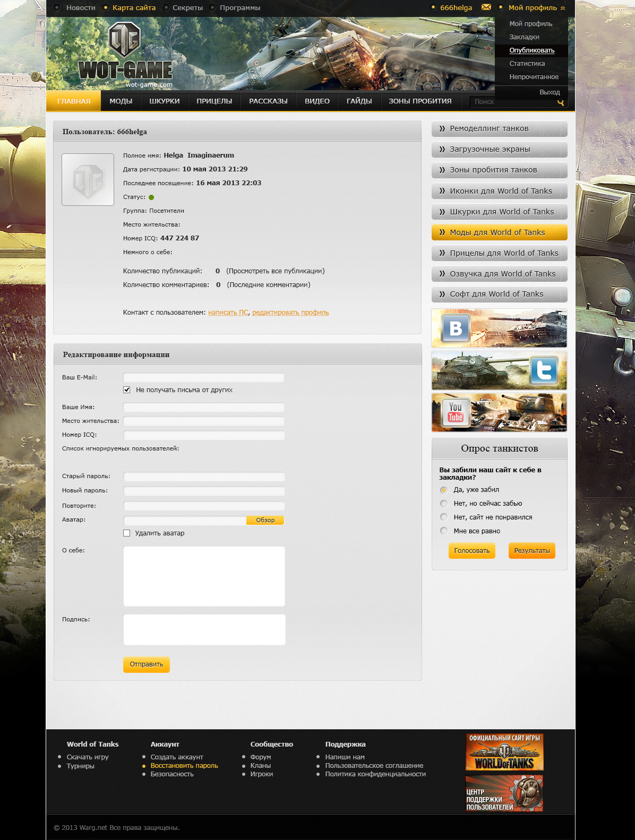Toggle 'Не получать письма от других' checkbox

click(x=126, y=389)
